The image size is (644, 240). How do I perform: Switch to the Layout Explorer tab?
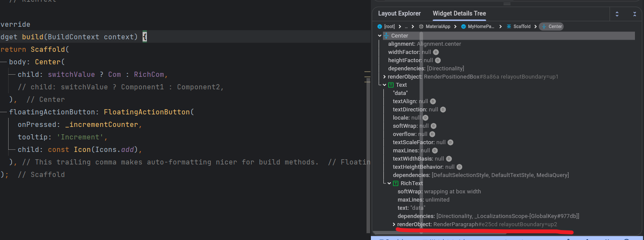coord(399,13)
